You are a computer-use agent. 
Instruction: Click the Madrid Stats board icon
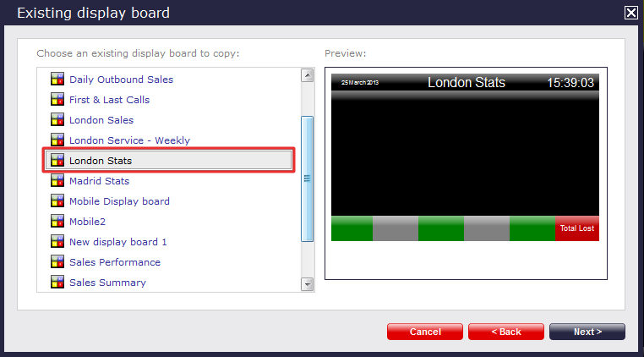tap(57, 180)
